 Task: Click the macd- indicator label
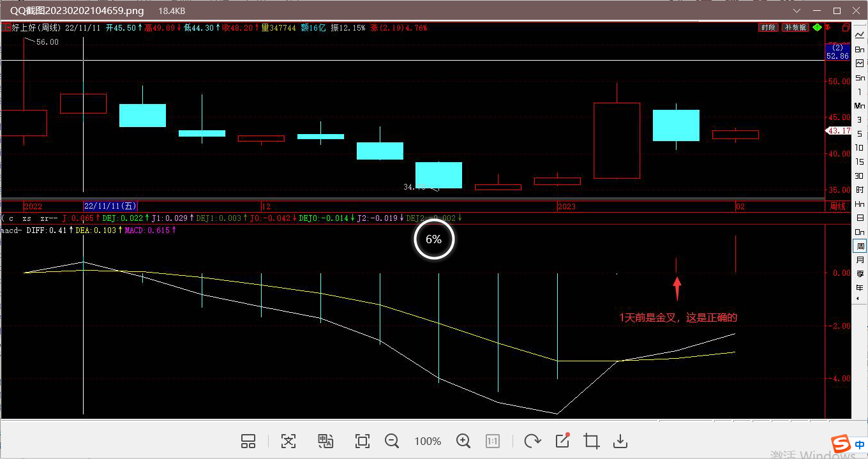[x=11, y=230]
